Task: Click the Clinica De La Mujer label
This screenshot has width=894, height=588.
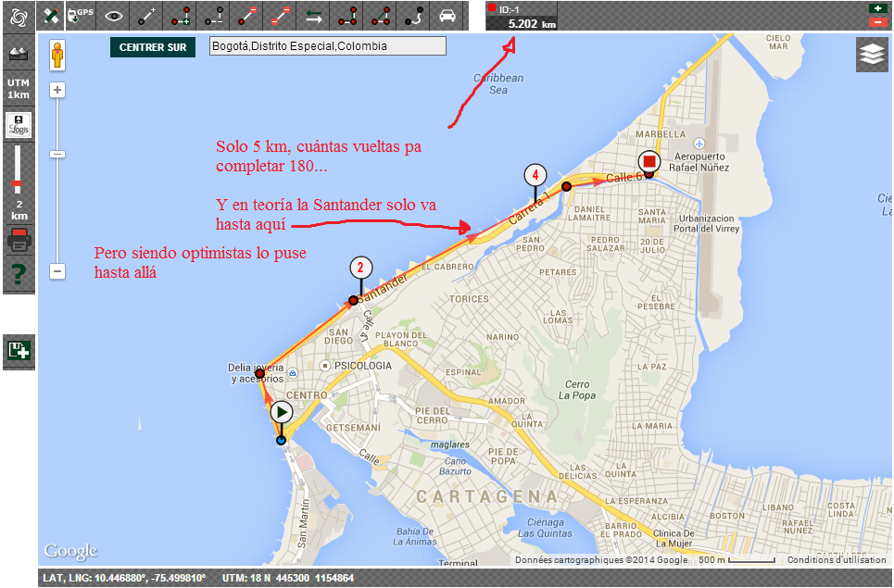Action: [x=674, y=538]
